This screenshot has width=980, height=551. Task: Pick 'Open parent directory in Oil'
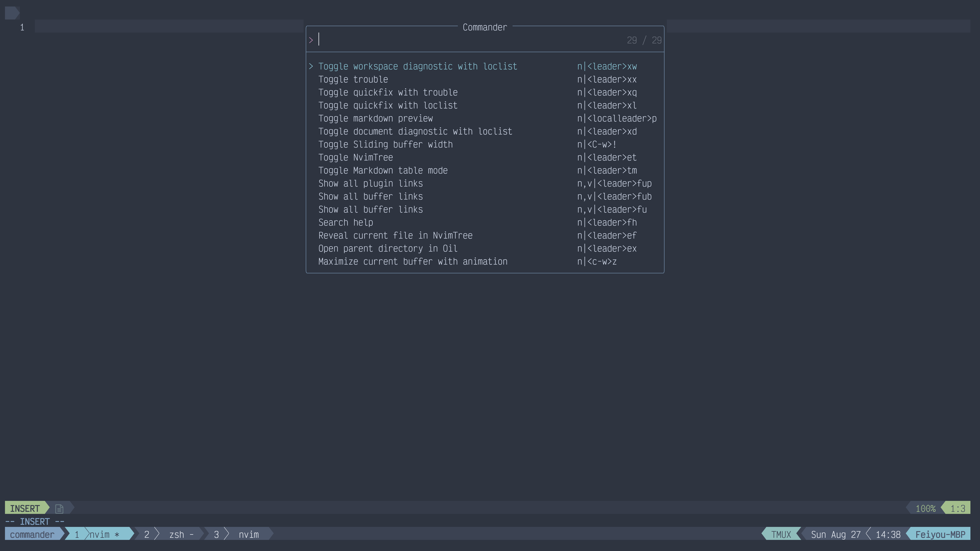[485, 249]
